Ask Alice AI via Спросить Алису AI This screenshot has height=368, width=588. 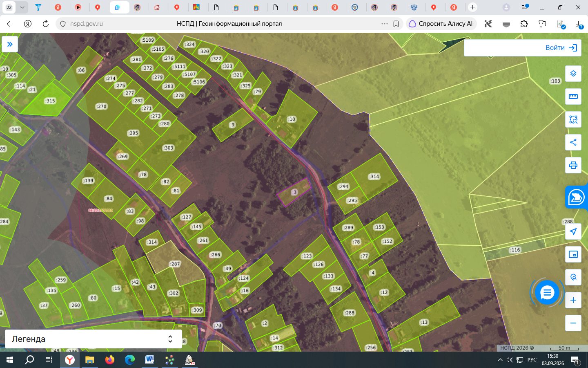tap(441, 24)
